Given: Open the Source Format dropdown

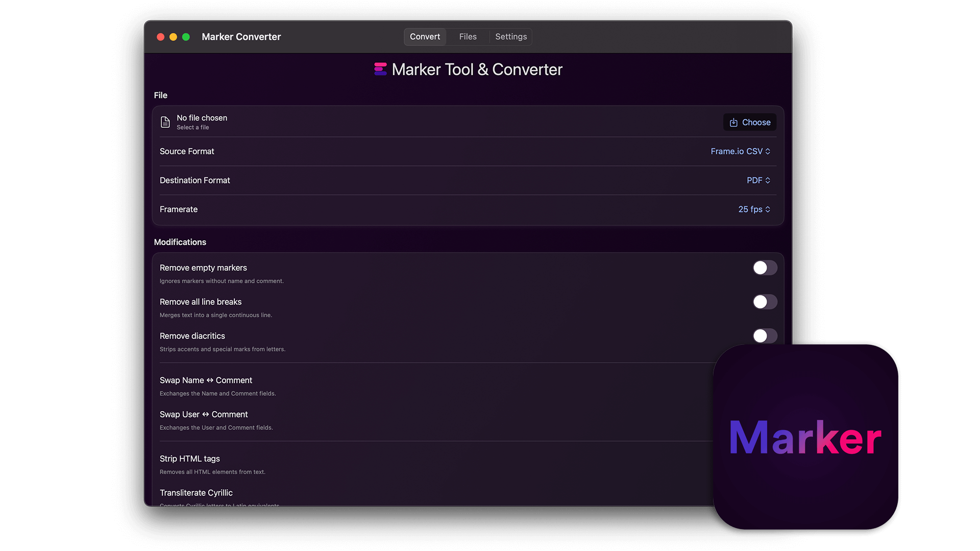Looking at the screenshot, I should click(740, 152).
